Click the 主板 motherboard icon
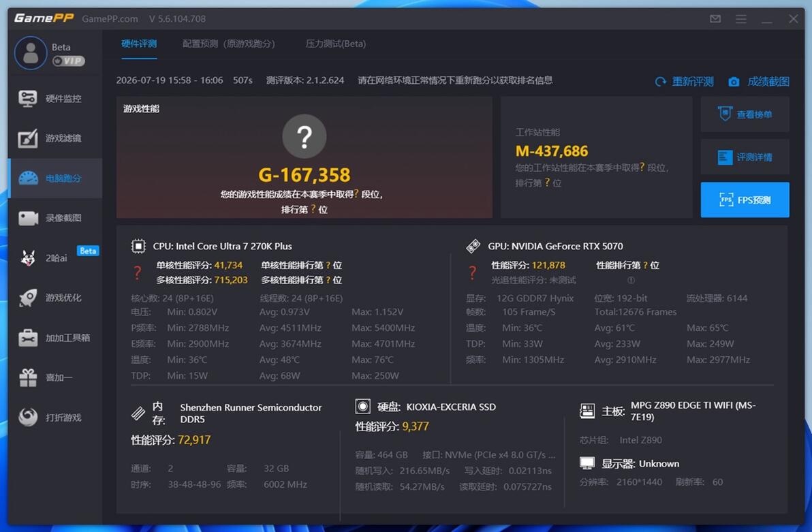 tap(587, 411)
